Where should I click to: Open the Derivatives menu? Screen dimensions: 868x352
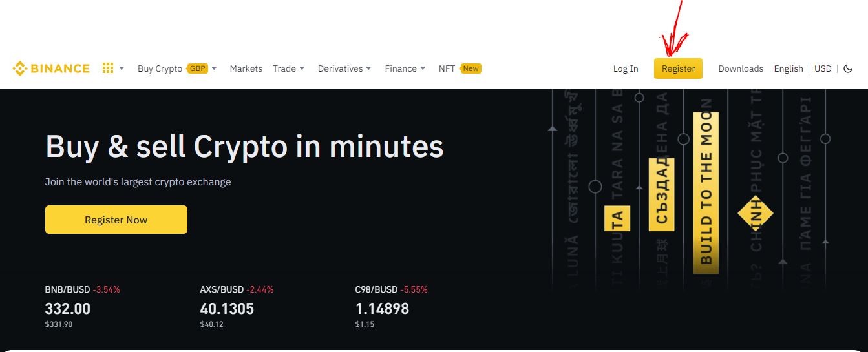click(x=340, y=68)
